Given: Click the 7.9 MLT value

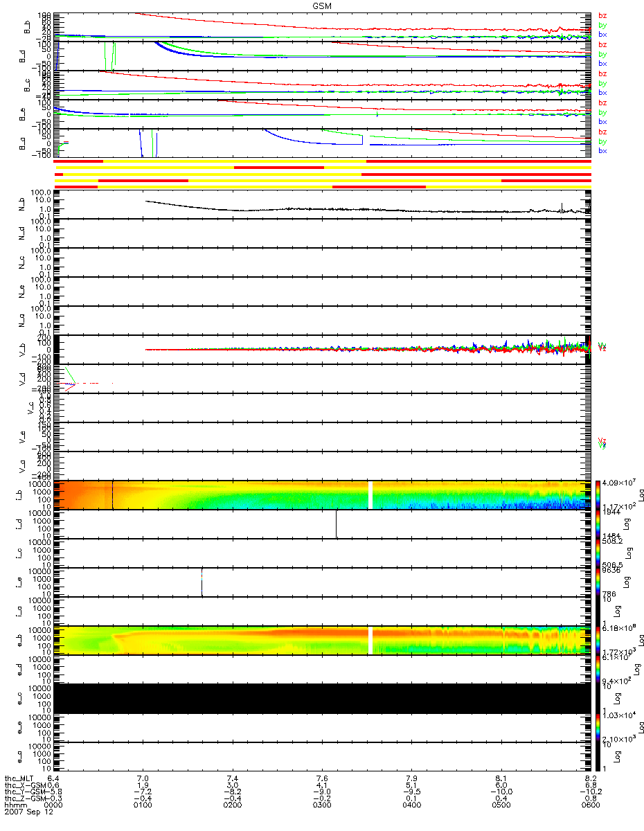Looking at the screenshot, I should [411, 778].
